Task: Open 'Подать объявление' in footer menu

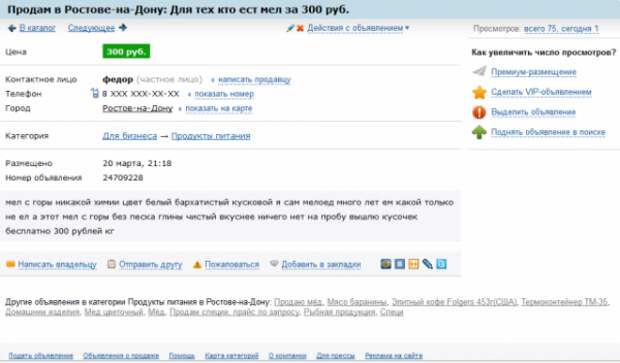Action: pyautogui.click(x=41, y=355)
